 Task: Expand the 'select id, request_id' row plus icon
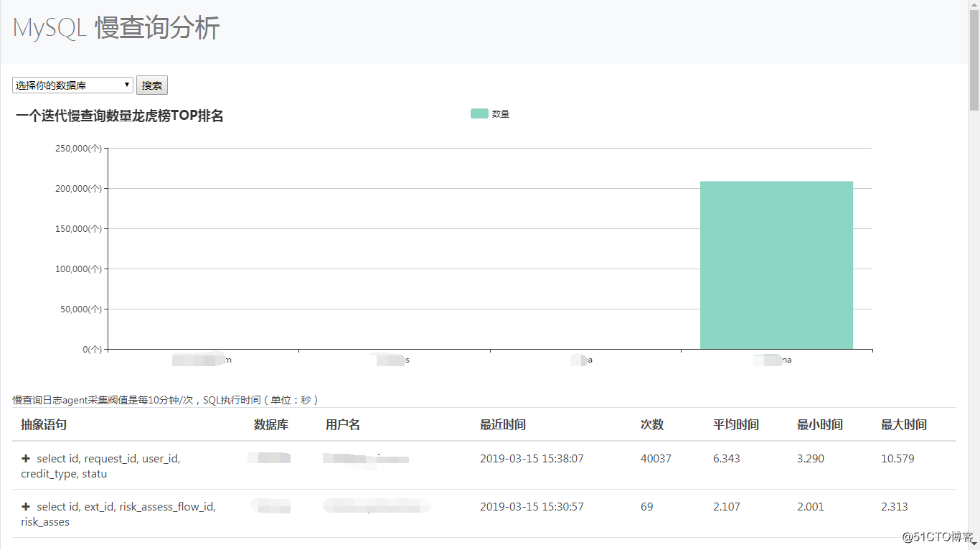tap(26, 458)
